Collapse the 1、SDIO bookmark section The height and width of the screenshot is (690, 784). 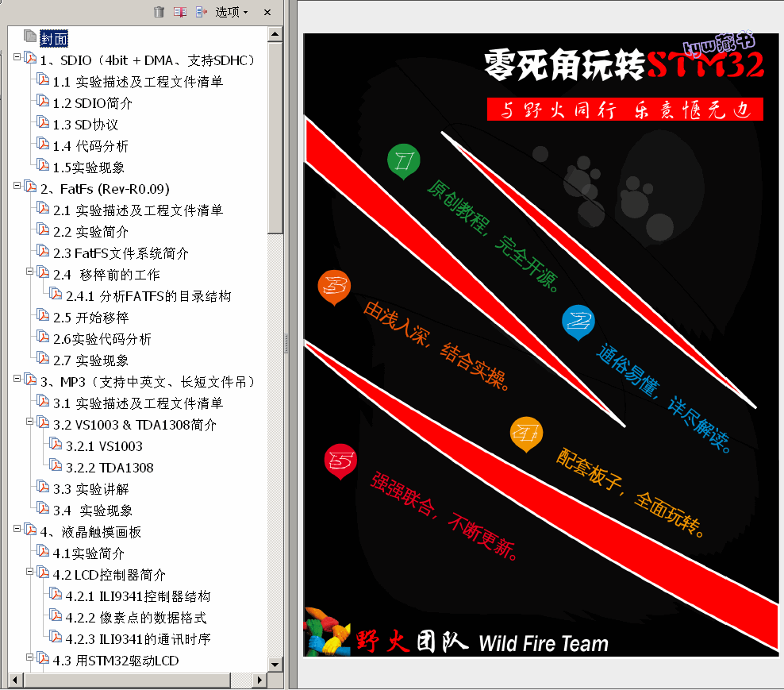click(17, 57)
